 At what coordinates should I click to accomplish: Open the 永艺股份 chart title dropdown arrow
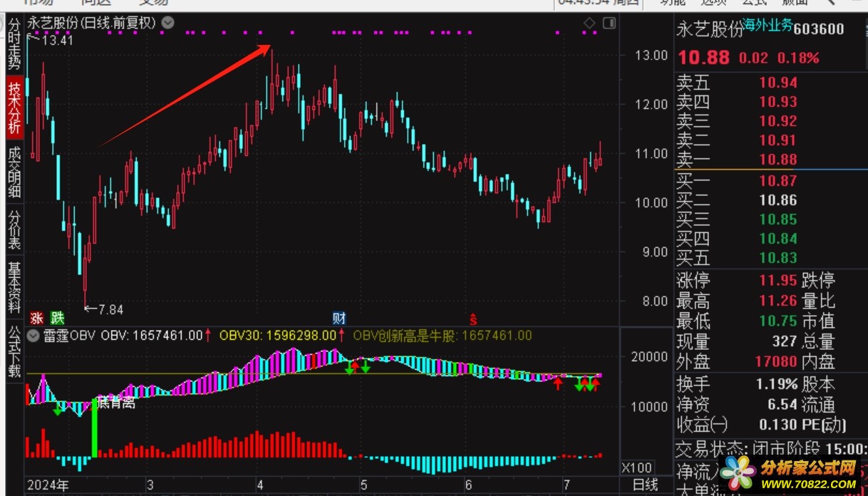coord(167,23)
